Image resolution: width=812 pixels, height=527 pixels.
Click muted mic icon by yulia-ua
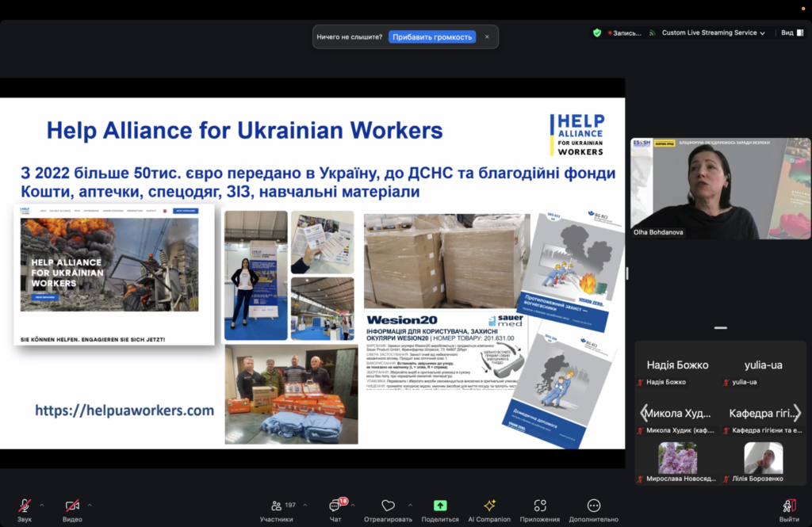pyautogui.click(x=726, y=383)
